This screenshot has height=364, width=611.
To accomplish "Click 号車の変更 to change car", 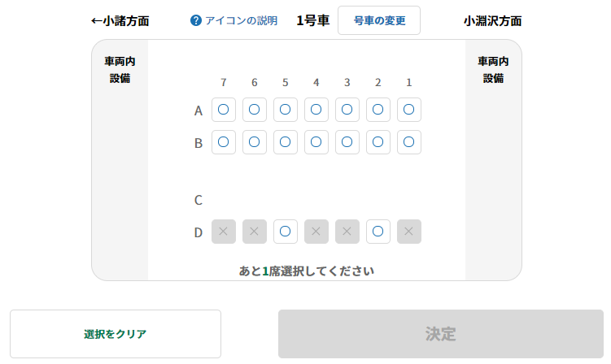I will pos(379,20).
